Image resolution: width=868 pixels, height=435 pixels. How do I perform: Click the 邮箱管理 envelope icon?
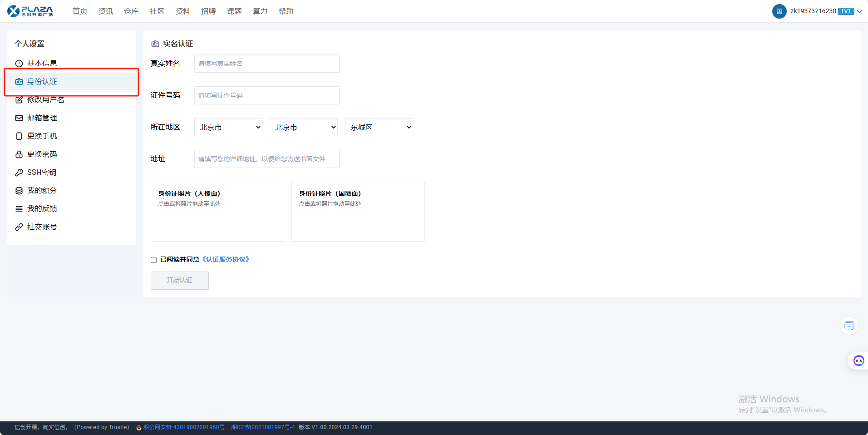click(x=19, y=118)
